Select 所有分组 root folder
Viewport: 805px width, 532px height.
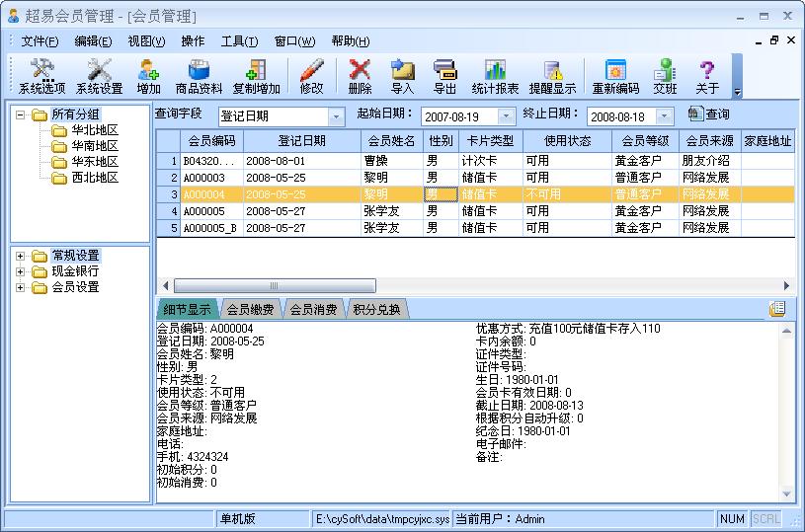pyautogui.click(x=75, y=114)
